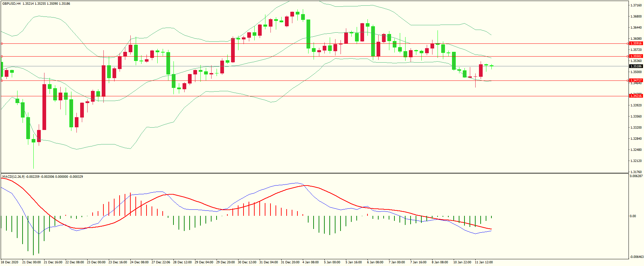Click the 1.34717 red price label
This screenshot has height=266, width=644.
(x=636, y=80)
